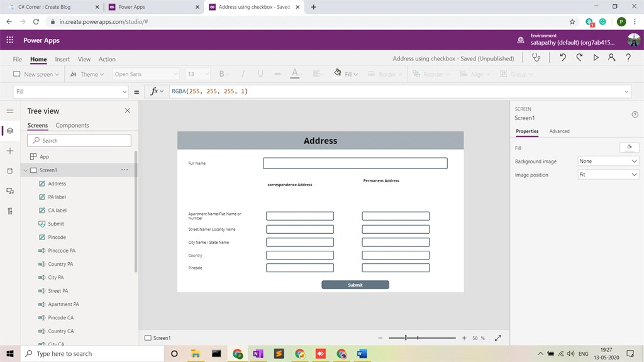The height and width of the screenshot is (362, 644).
Task: Open the Insert plus icon in sidebar
Action: point(10,151)
